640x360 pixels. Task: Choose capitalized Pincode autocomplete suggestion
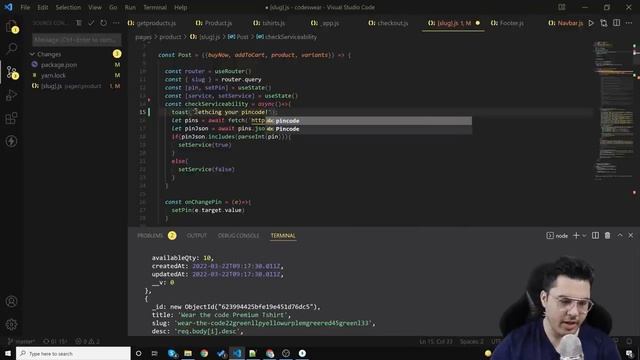pyautogui.click(x=369, y=129)
